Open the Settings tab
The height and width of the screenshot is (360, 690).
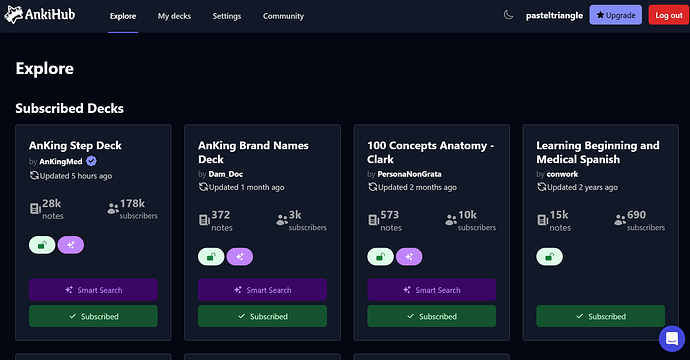point(227,16)
